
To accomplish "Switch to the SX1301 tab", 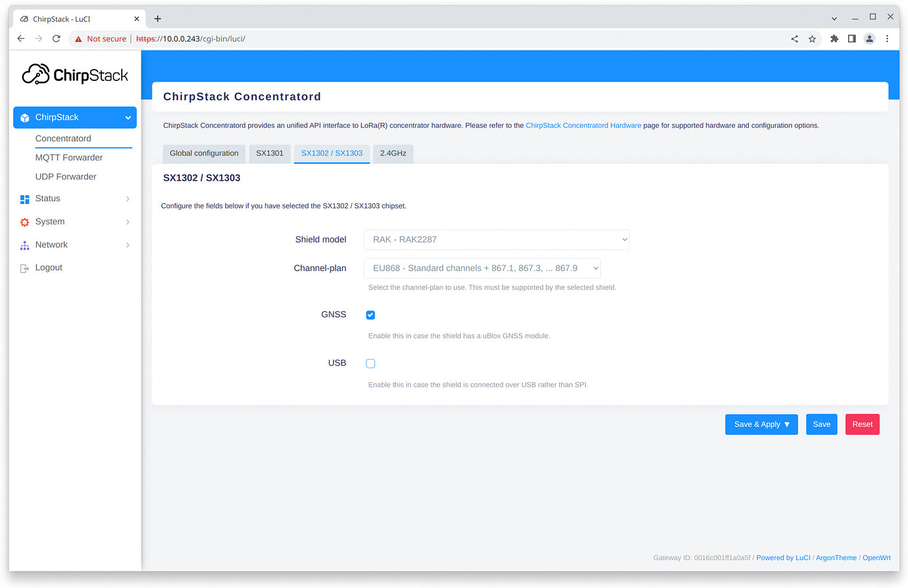I will (x=270, y=153).
